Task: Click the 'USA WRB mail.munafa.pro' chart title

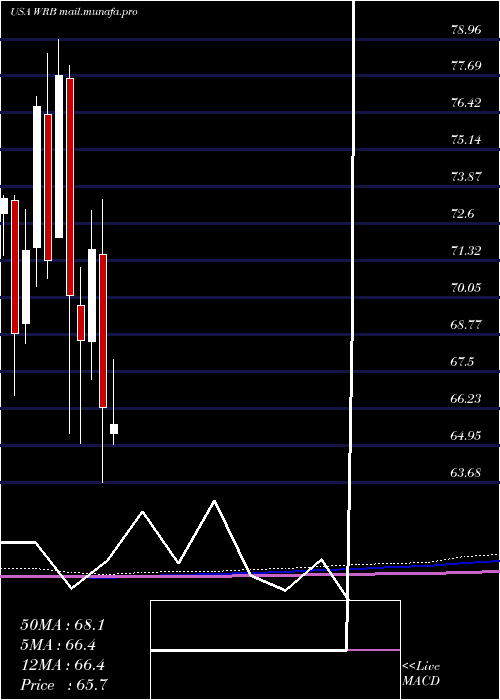Action: pyautogui.click(x=74, y=12)
